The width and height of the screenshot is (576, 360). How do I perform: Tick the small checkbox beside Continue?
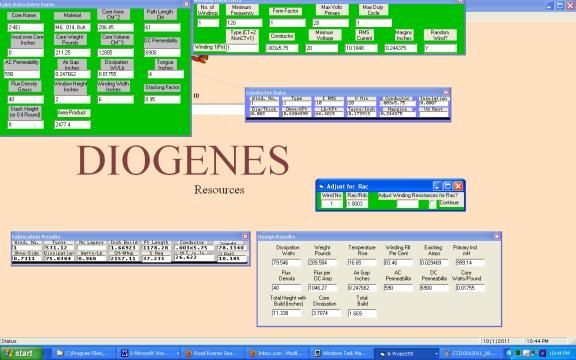[x=433, y=204]
